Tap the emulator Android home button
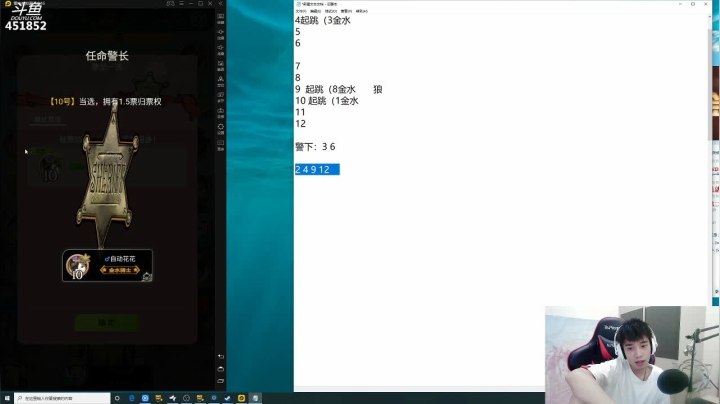The height and width of the screenshot is (404, 720). (x=221, y=369)
